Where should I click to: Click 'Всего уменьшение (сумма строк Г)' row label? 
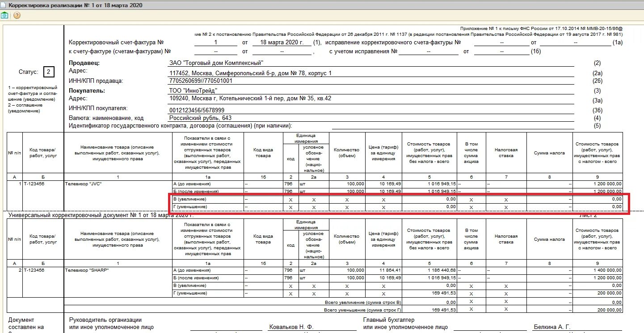click(362, 310)
